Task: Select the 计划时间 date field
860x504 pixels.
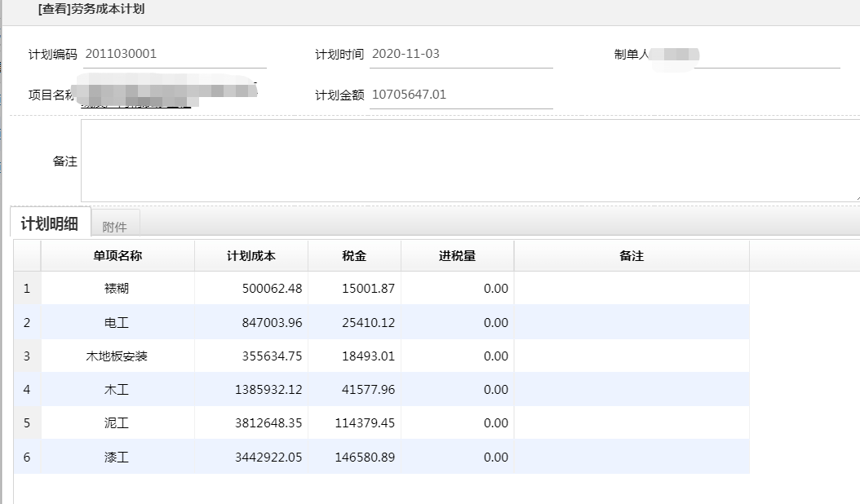Action: (x=460, y=55)
